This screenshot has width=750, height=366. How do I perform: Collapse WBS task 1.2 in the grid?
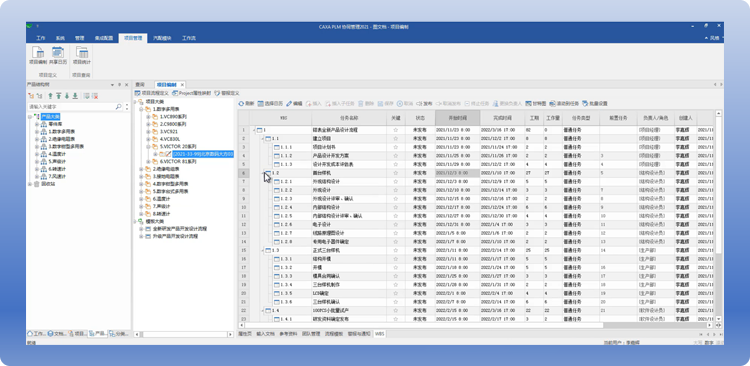263,173
